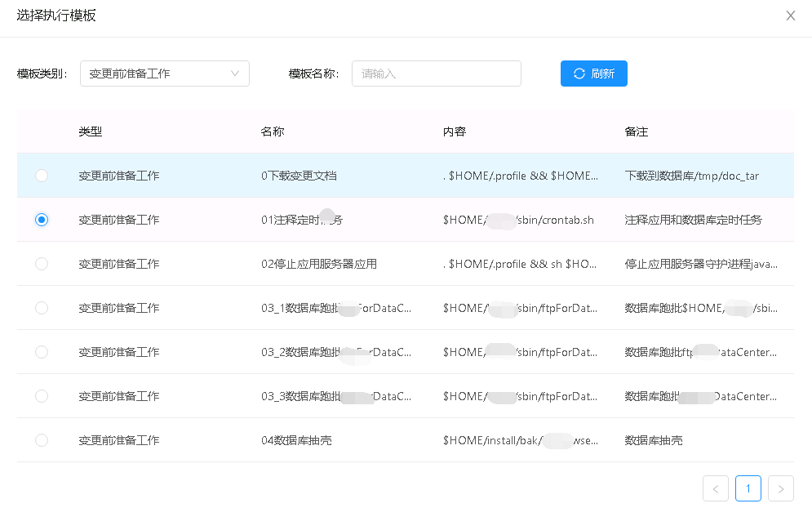The image size is (812, 508).
Task: Close the 选择执行模板 dialog
Action: (790, 16)
